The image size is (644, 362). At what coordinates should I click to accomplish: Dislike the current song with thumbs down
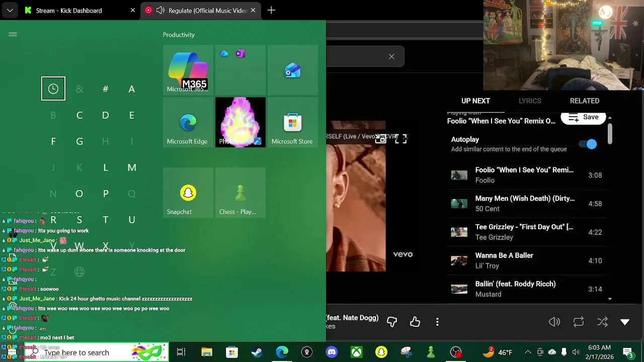(x=392, y=322)
